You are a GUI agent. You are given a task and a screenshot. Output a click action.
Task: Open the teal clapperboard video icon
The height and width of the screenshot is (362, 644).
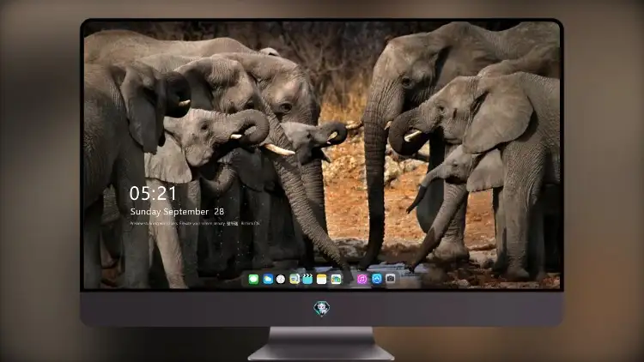pos(307,280)
